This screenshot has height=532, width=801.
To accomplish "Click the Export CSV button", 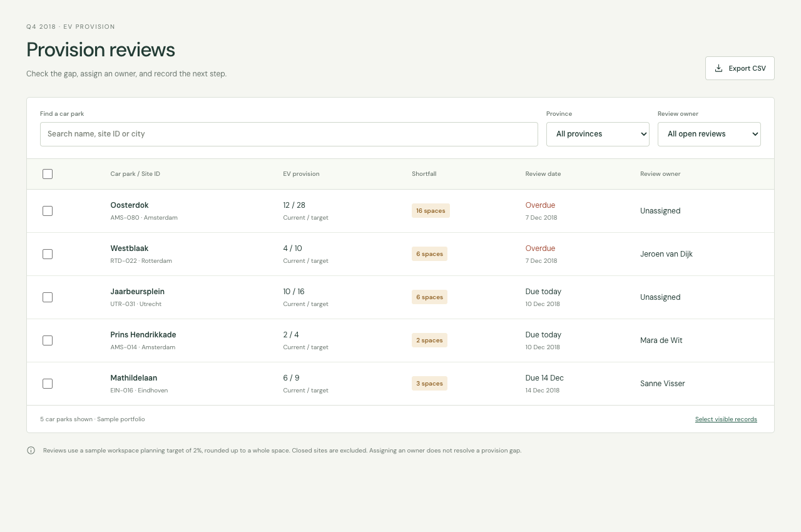I will [x=740, y=68].
